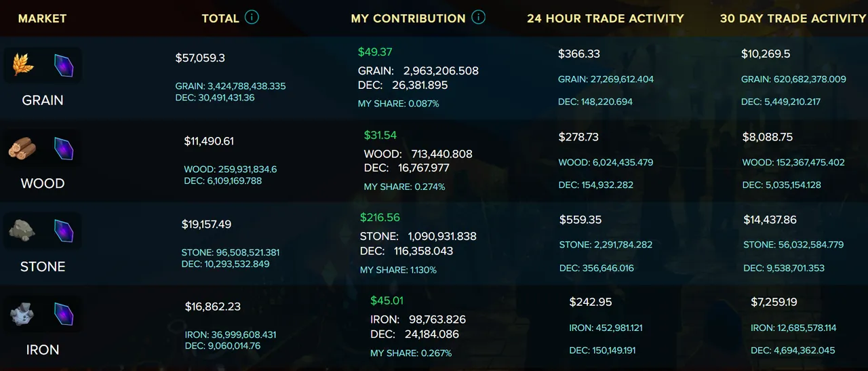Click the 24 HOUR TRADE ACTIVITY header
This screenshot has height=371, width=868.
pyautogui.click(x=606, y=18)
